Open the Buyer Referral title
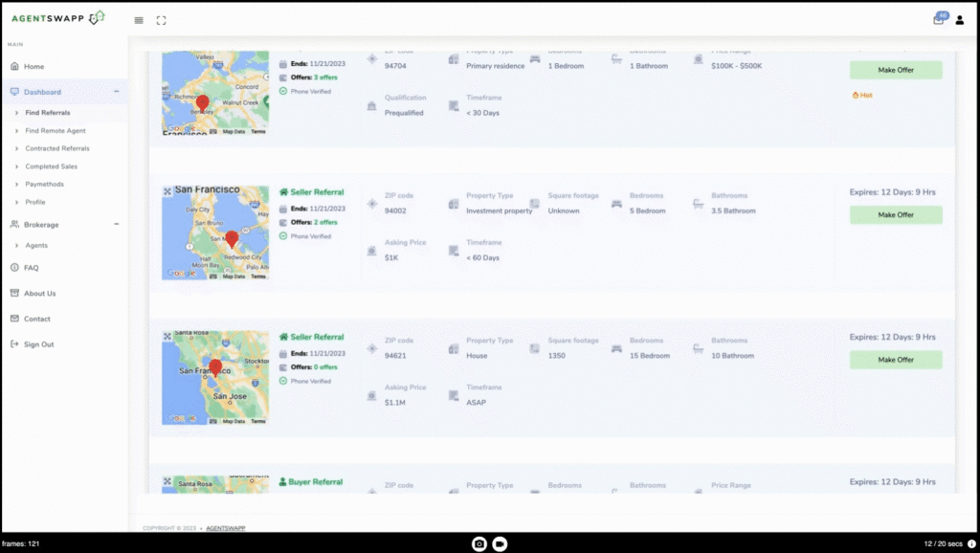 (x=316, y=482)
